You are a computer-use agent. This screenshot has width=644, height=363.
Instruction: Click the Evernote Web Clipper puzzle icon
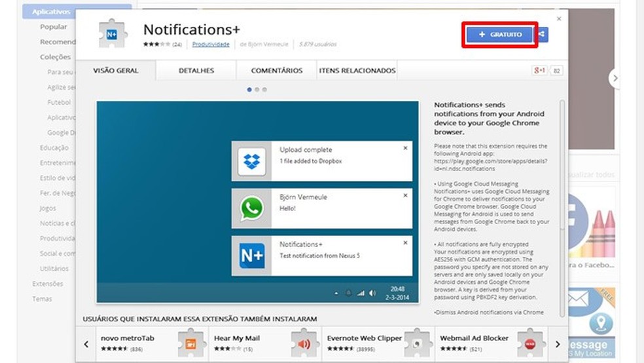pos(417,343)
